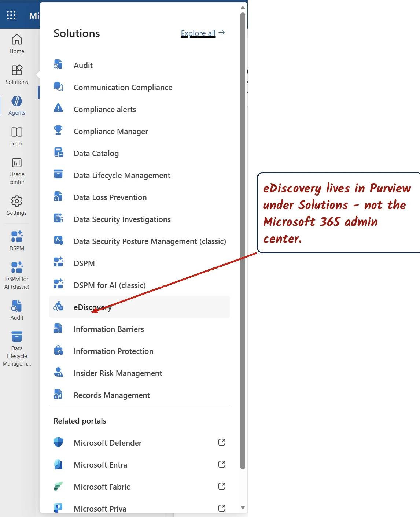Click the Communication Compliance chat icon
The height and width of the screenshot is (517, 420).
point(58,87)
